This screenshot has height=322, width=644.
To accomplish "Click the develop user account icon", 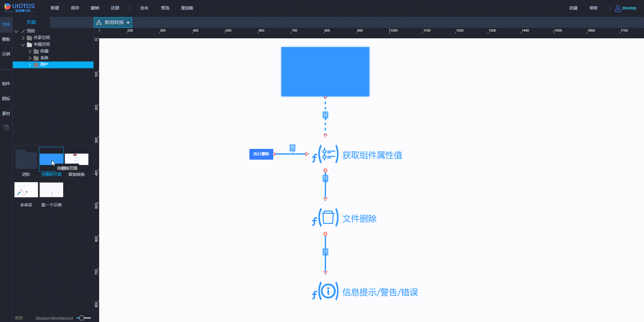I will tap(618, 8).
